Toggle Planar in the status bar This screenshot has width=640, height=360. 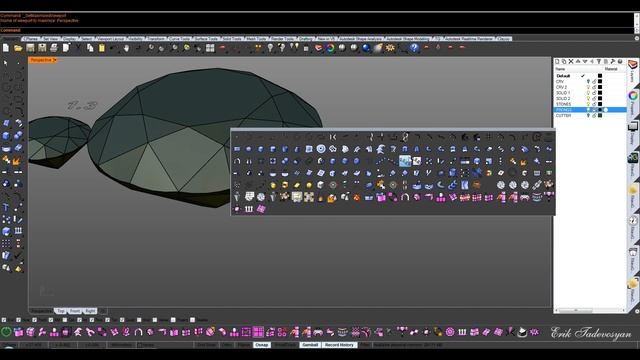click(244, 345)
